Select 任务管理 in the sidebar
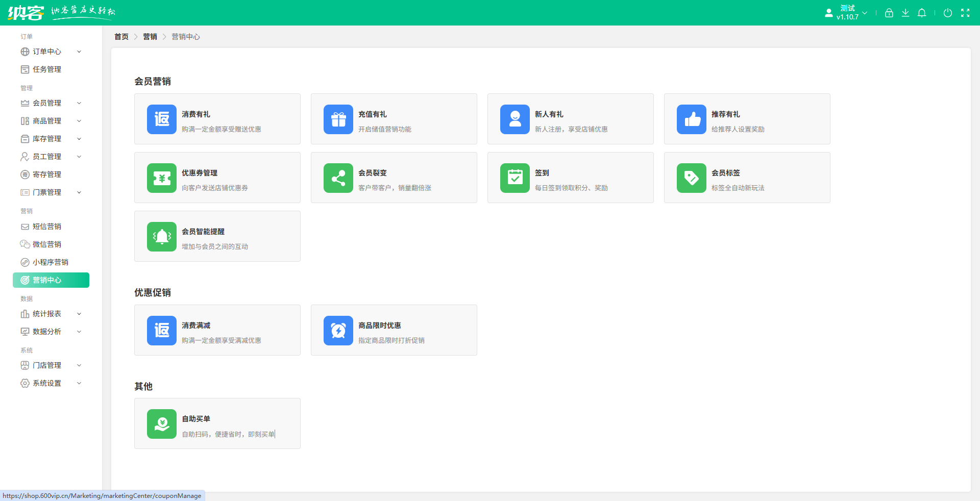Viewport: 980px width, 501px height. [47, 69]
